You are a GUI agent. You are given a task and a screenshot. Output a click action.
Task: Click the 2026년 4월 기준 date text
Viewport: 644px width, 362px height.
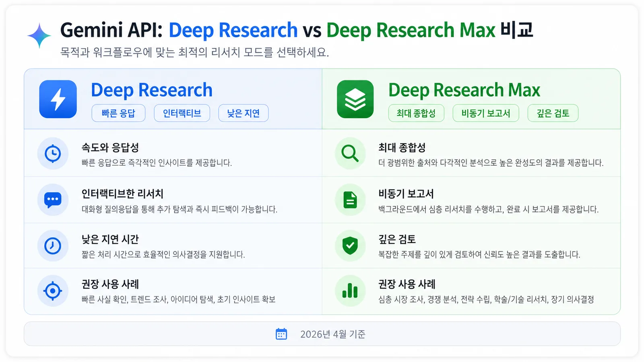[333, 334]
